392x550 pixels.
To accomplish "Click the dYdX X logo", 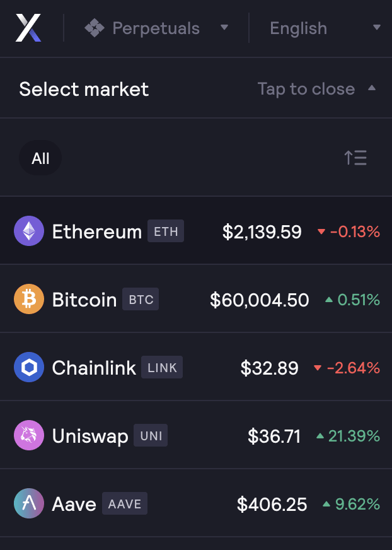I will tap(28, 28).
